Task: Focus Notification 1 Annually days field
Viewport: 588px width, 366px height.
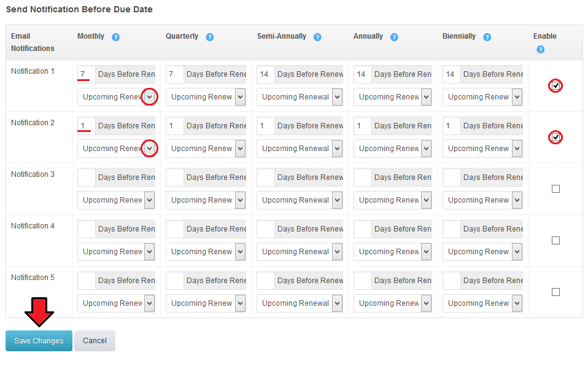Action: 363,74
